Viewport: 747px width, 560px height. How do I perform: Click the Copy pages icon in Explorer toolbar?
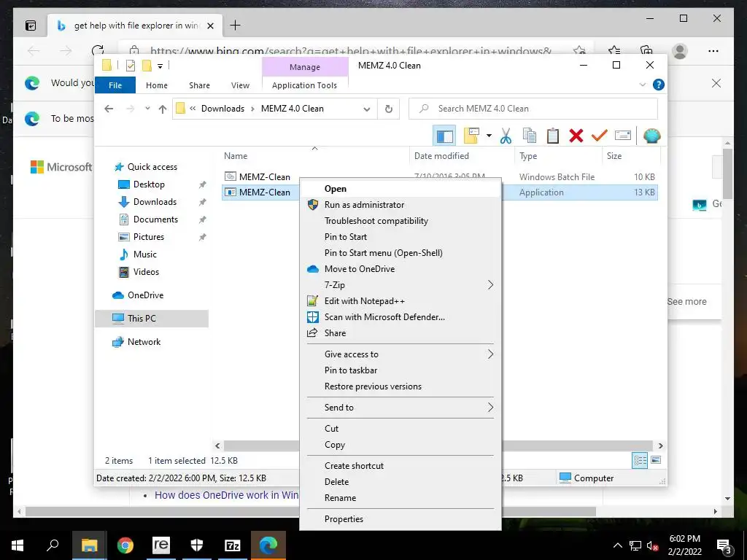(530, 136)
